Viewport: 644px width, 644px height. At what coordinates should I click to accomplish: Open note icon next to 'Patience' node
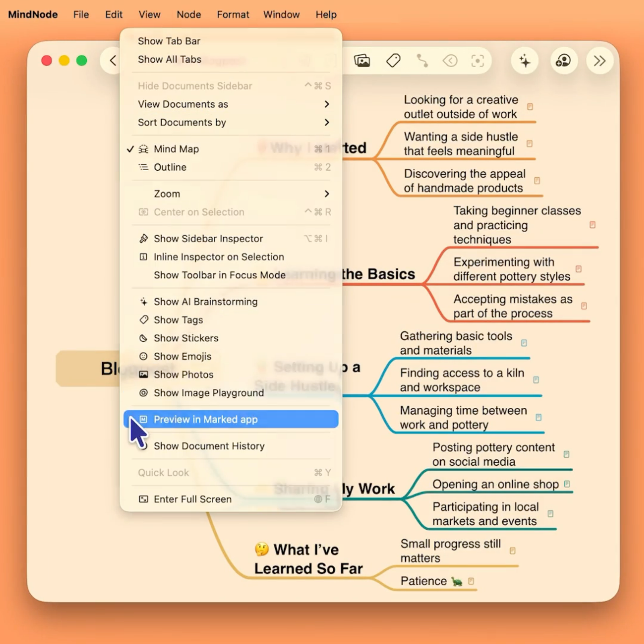[471, 581]
